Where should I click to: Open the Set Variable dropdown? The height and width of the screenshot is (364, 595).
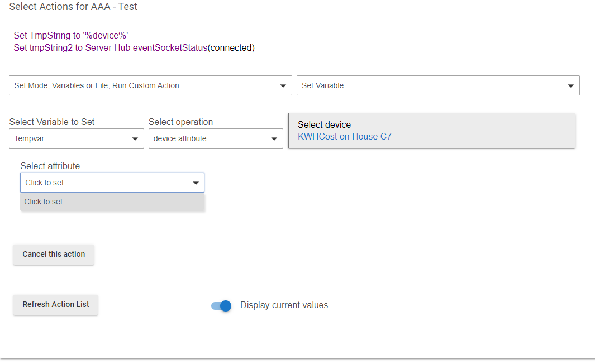[438, 85]
